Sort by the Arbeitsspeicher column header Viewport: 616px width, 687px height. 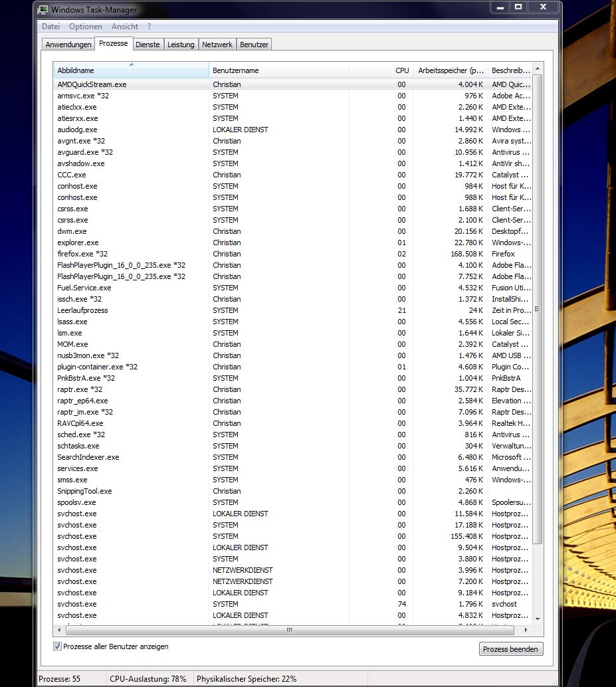451,70
